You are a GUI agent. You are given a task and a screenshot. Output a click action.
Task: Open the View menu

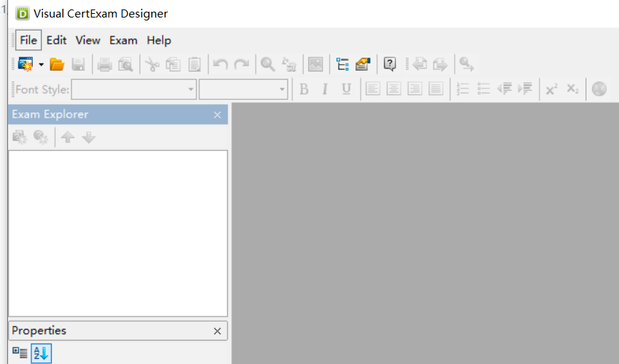(x=88, y=40)
